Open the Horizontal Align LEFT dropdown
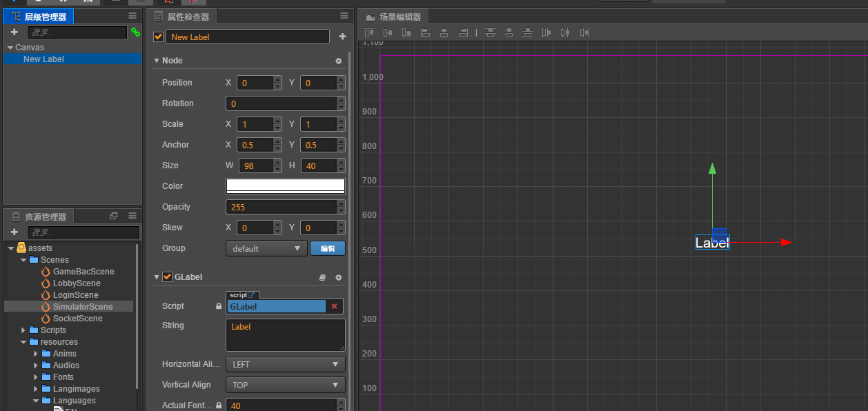The height and width of the screenshot is (411, 868). coord(286,364)
